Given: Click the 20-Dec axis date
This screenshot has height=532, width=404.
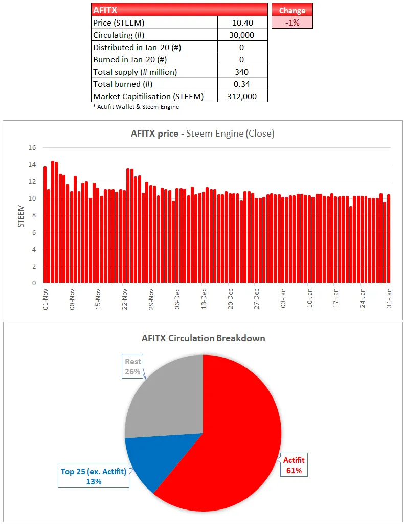Looking at the screenshot, I should [x=230, y=299].
